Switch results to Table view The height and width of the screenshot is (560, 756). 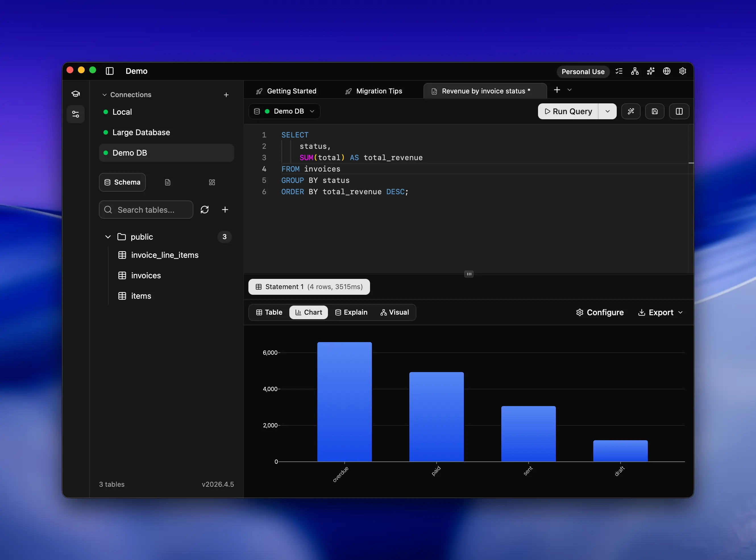click(x=269, y=312)
